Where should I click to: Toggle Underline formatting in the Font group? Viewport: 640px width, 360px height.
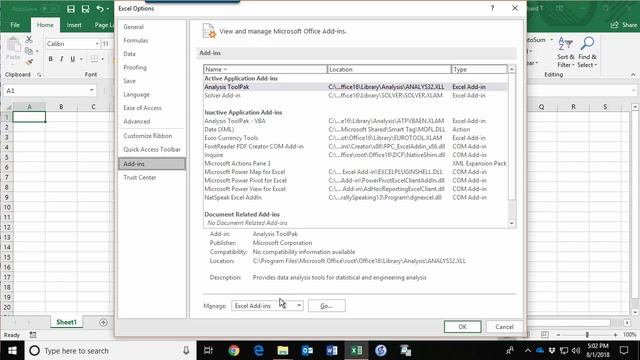point(73,59)
